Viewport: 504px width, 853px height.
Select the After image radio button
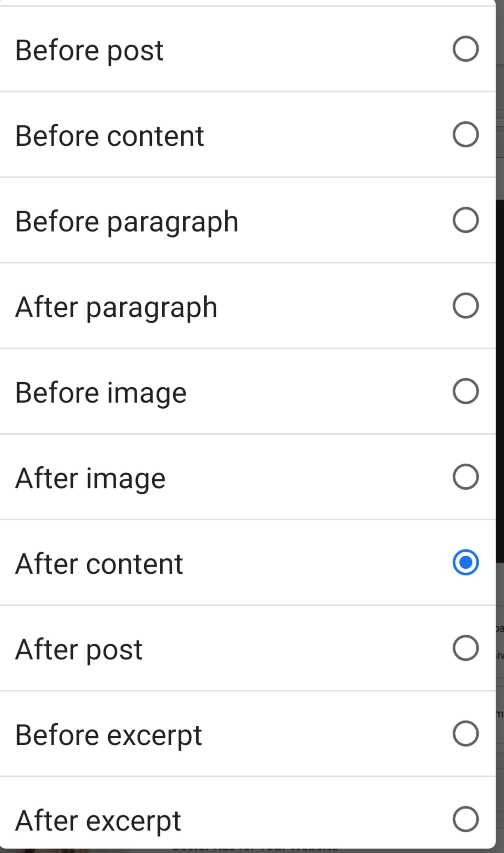[466, 477]
